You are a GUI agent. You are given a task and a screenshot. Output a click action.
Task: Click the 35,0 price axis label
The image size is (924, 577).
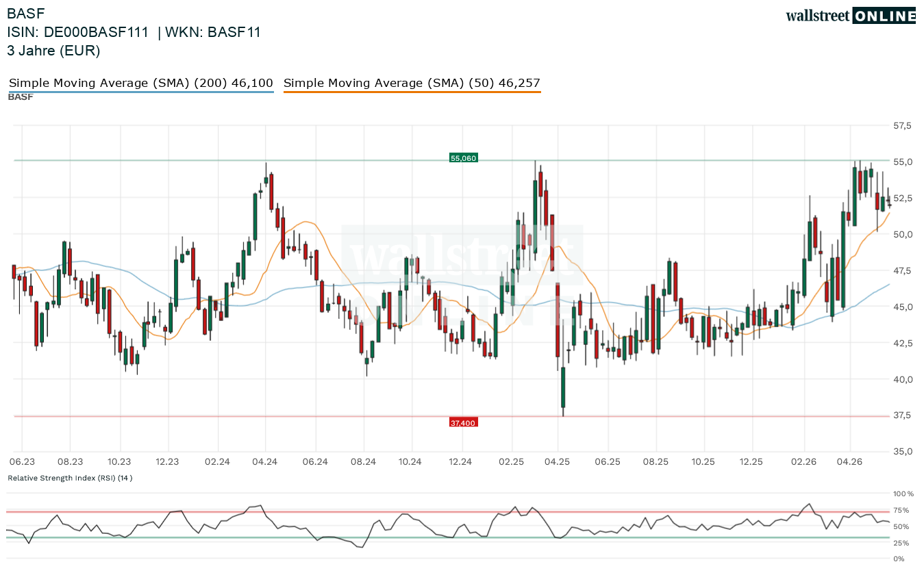(x=902, y=452)
